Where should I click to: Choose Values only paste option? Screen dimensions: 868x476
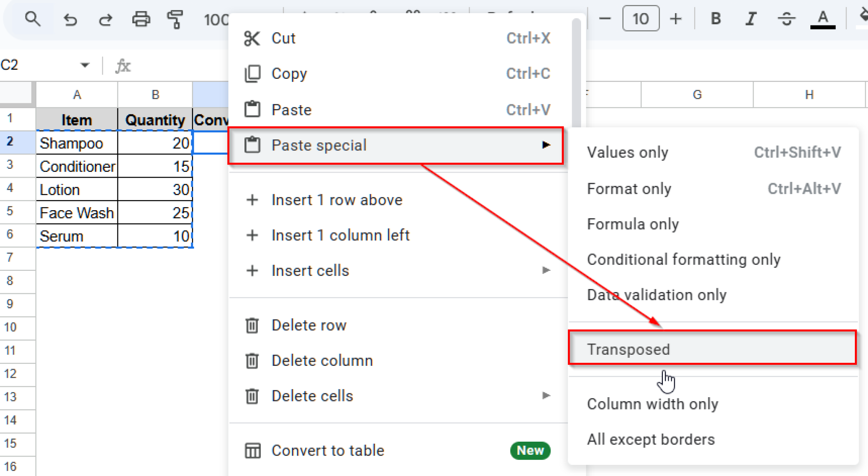628,152
